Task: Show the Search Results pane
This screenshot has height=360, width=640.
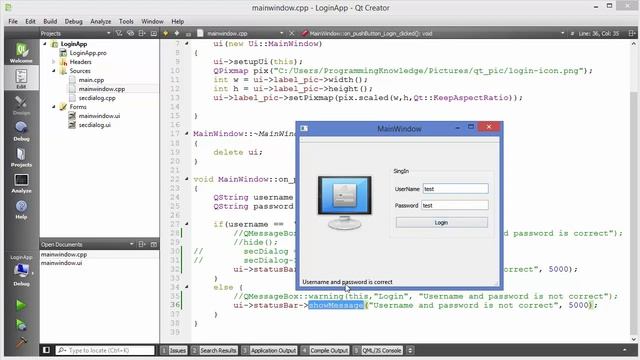Action: pos(214,350)
